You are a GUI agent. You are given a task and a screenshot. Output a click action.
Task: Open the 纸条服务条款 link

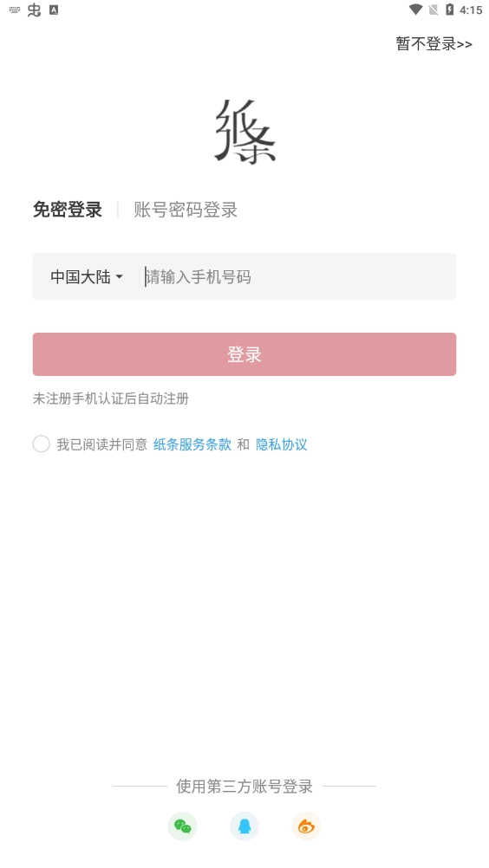pyautogui.click(x=192, y=444)
